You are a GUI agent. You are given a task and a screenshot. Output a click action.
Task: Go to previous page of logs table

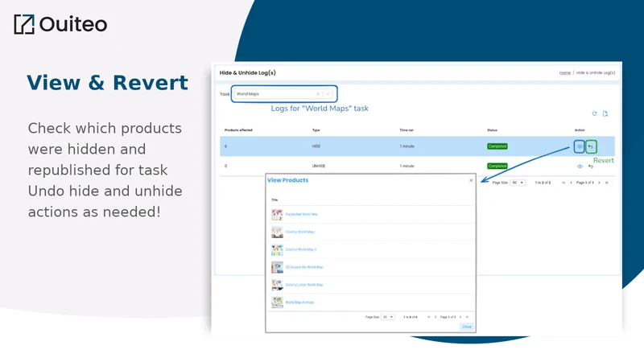pyautogui.click(x=571, y=183)
